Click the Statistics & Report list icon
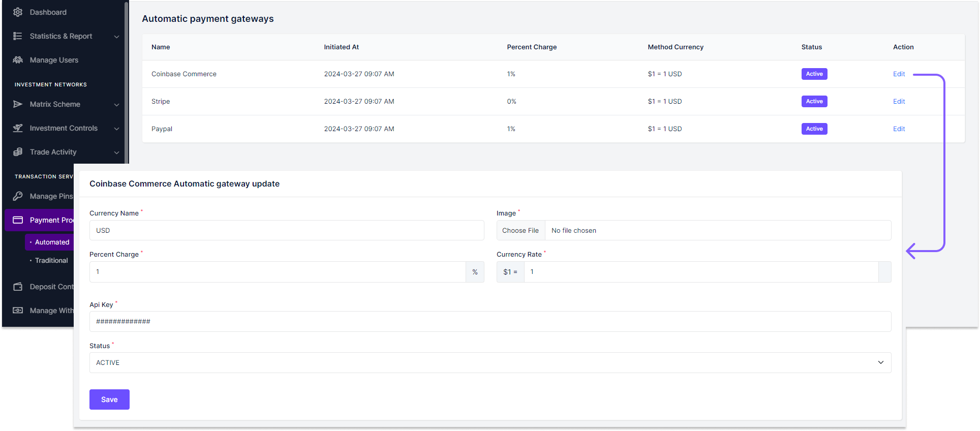 point(18,36)
